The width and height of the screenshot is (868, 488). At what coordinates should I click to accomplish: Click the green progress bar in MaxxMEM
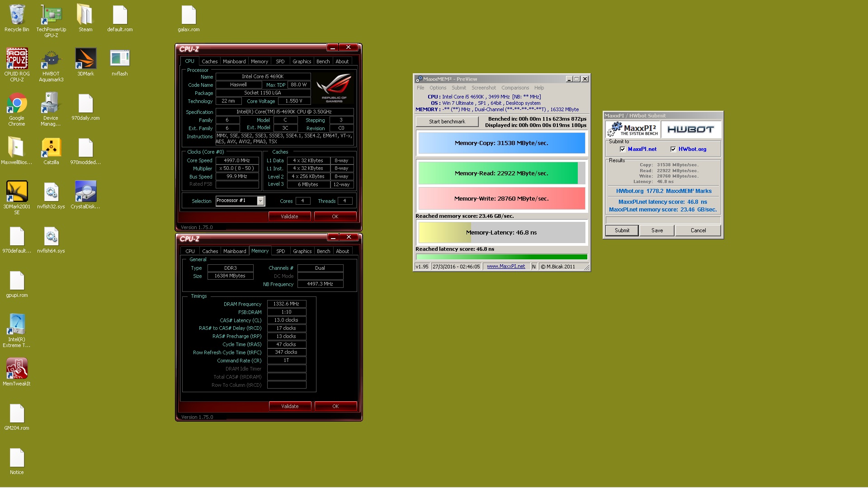pos(501,257)
